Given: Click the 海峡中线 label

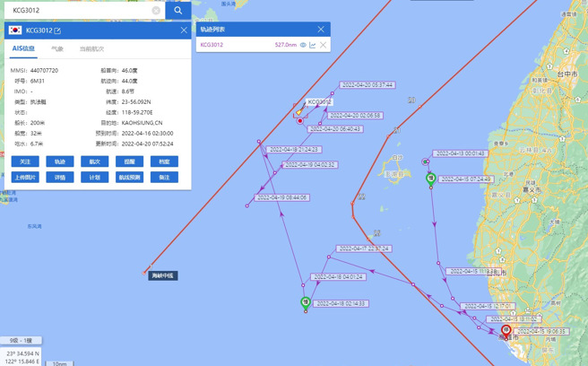Looking at the screenshot, I should [163, 275].
